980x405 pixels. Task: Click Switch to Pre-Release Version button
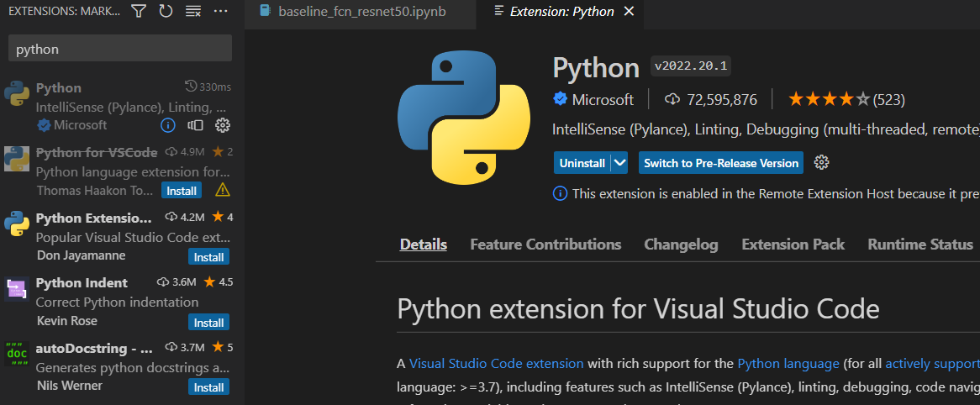(720, 162)
